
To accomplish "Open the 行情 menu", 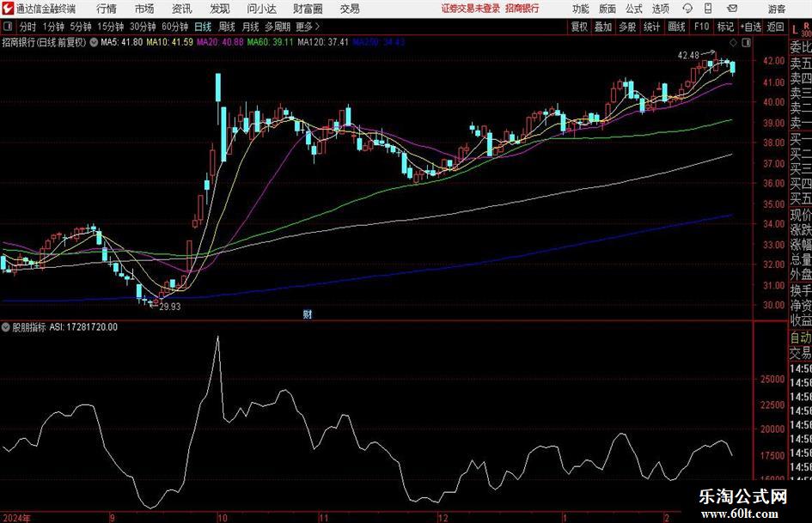I will point(107,9).
